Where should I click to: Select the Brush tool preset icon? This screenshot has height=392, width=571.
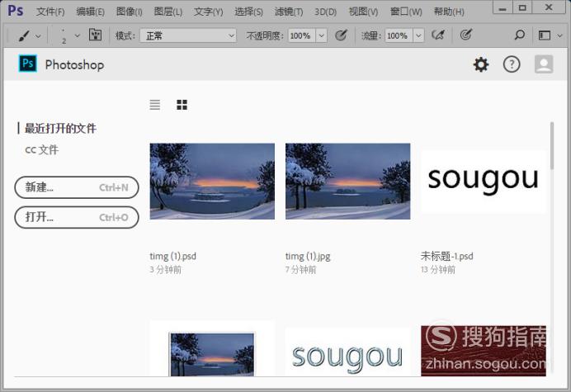(x=24, y=35)
